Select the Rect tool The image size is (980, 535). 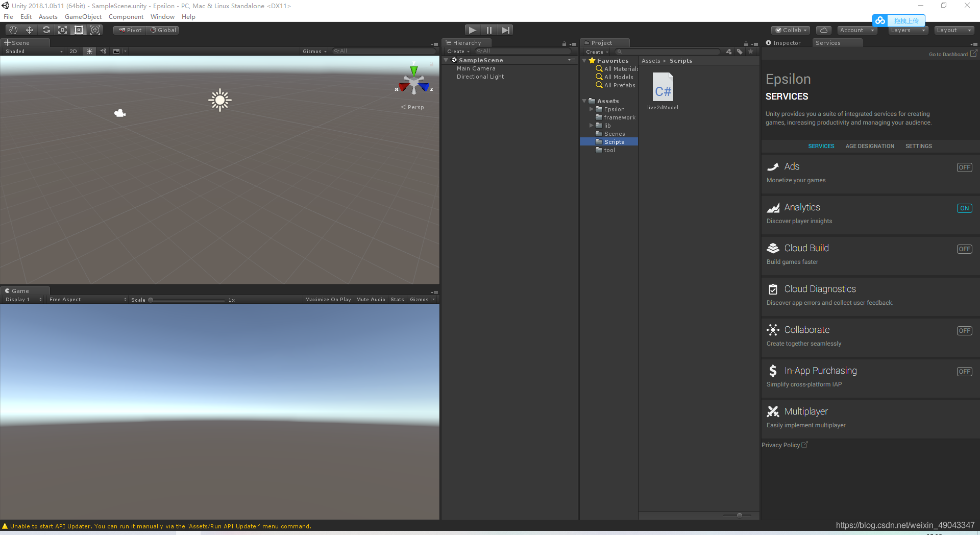click(79, 30)
